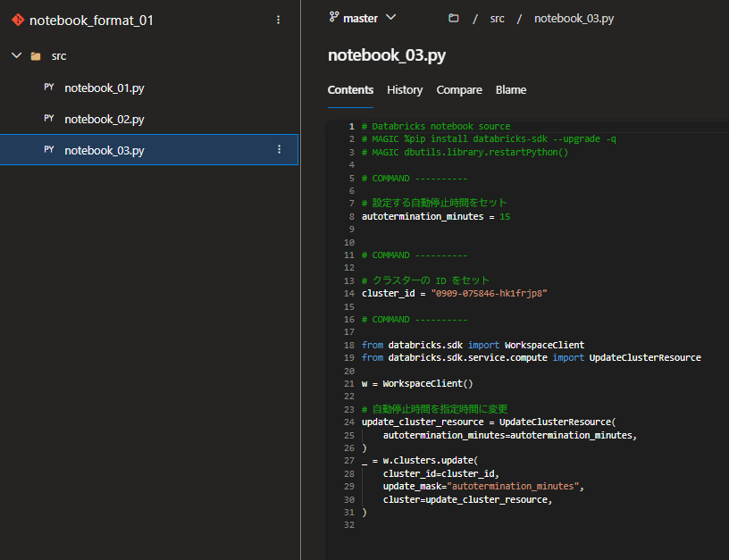
Task: Open the master branch dropdown
Action: click(391, 18)
